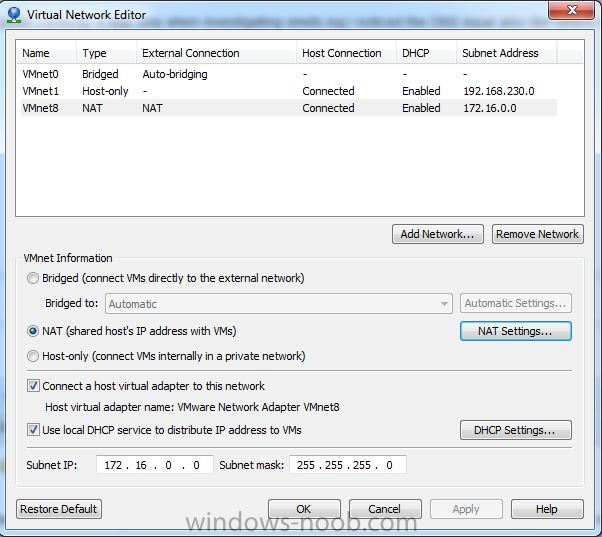Viewport: 602px width, 537px height.
Task: Click the Apply button
Action: 466,509
